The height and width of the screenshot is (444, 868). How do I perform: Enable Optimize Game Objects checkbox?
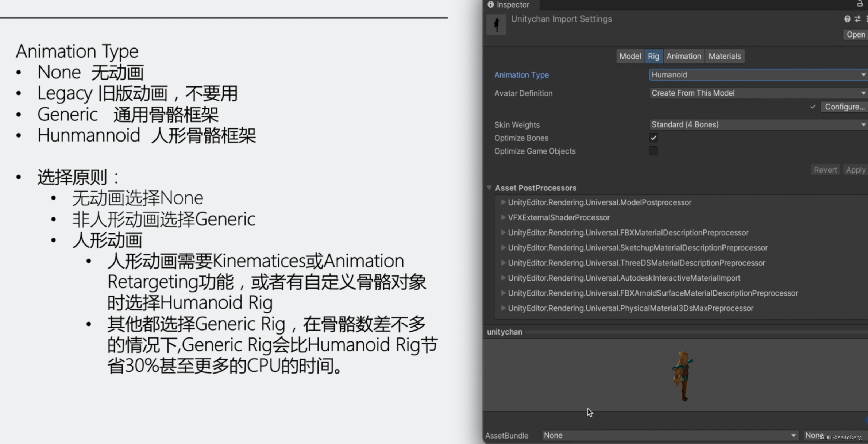point(653,151)
